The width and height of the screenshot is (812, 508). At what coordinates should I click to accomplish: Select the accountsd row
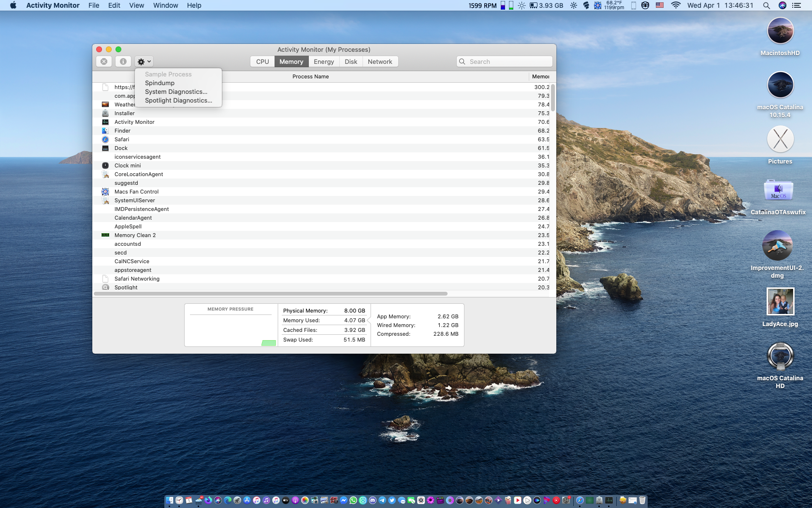tap(321, 244)
